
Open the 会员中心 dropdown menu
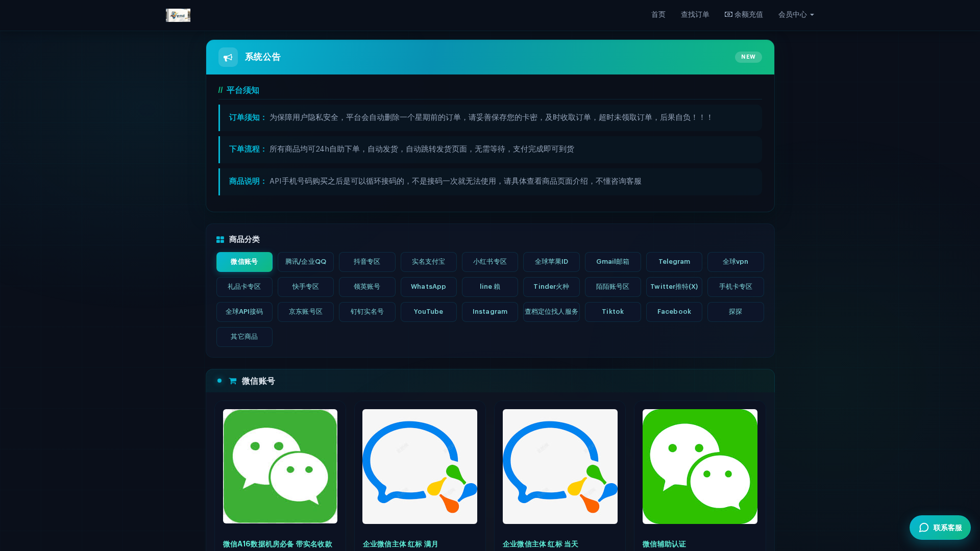point(796,14)
